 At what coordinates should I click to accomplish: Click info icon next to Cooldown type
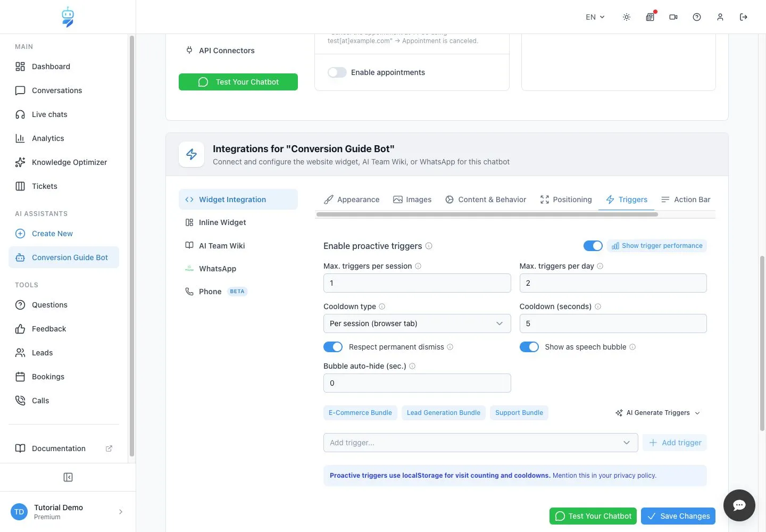click(x=382, y=306)
